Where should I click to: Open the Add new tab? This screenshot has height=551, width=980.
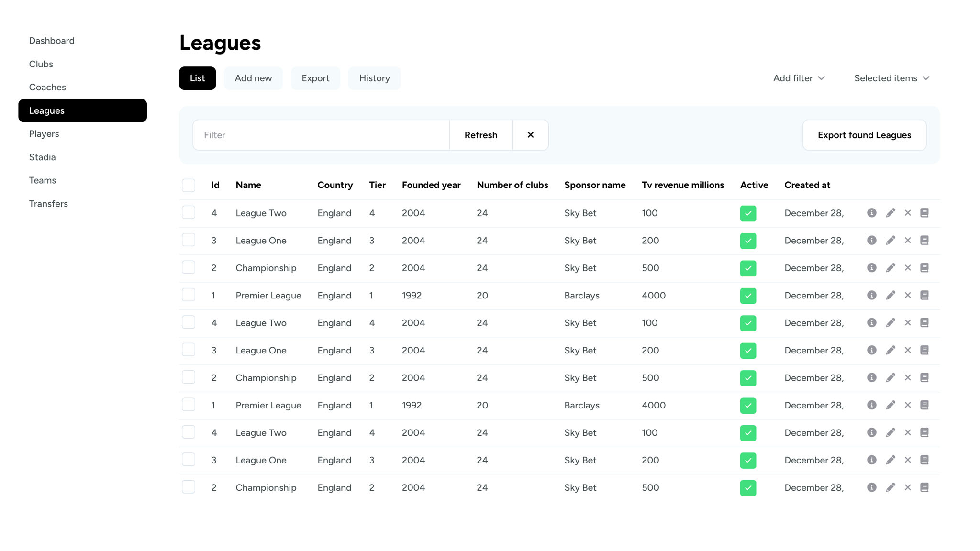(x=253, y=78)
